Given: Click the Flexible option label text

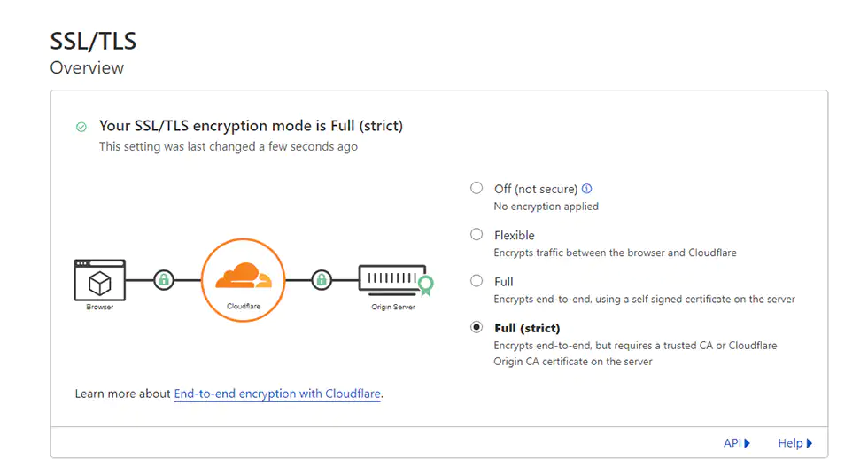Looking at the screenshot, I should [515, 236].
